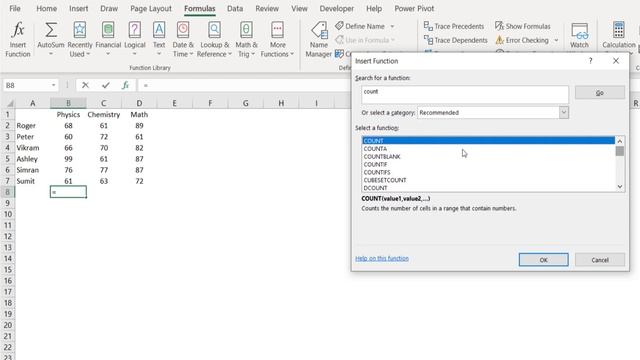This screenshot has width=640, height=360.
Task: Select cell with Ashley's Physics score 99
Action: pyautogui.click(x=68, y=159)
